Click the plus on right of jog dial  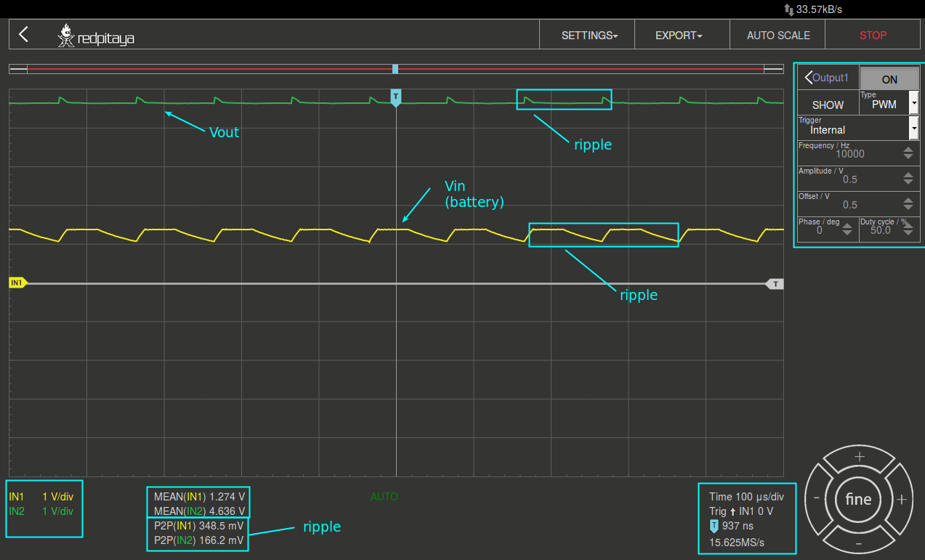(x=902, y=499)
